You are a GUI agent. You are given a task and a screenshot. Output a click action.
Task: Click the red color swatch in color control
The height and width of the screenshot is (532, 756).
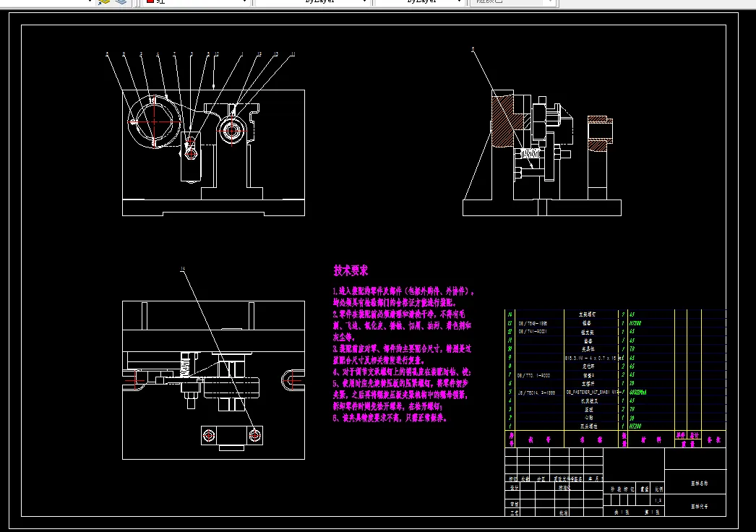click(150, 1)
